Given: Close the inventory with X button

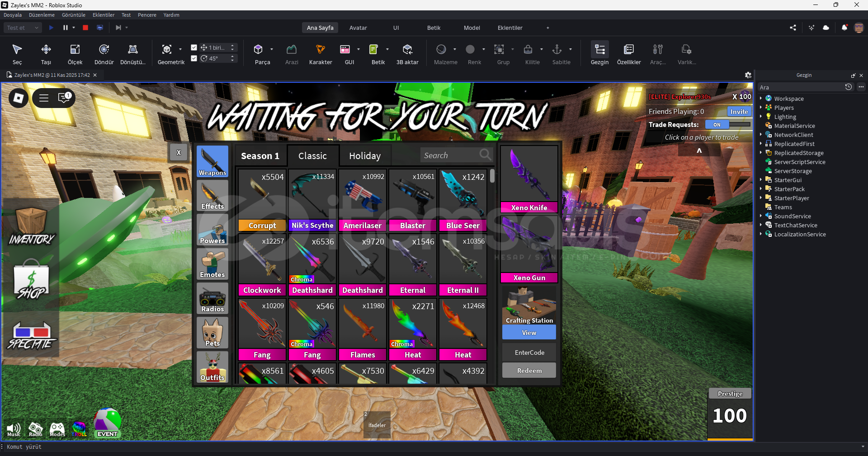Looking at the screenshot, I should click(x=179, y=152).
